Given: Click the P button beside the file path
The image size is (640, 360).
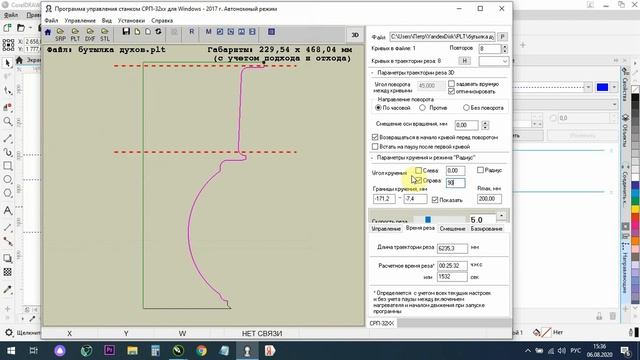Looking at the screenshot, I should (503, 37).
